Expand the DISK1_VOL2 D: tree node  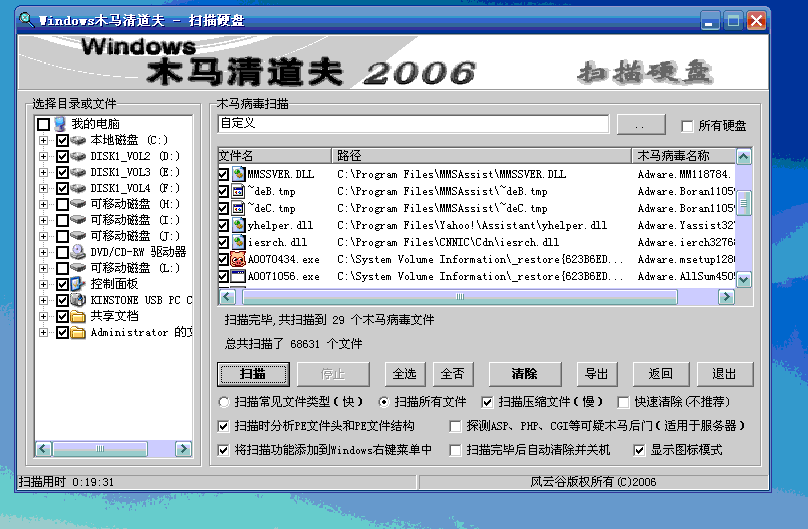click(44, 156)
